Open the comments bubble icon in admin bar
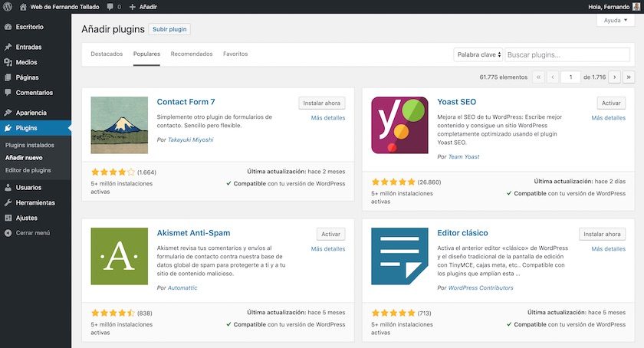Screen dimensions: 644x348 [111, 7]
